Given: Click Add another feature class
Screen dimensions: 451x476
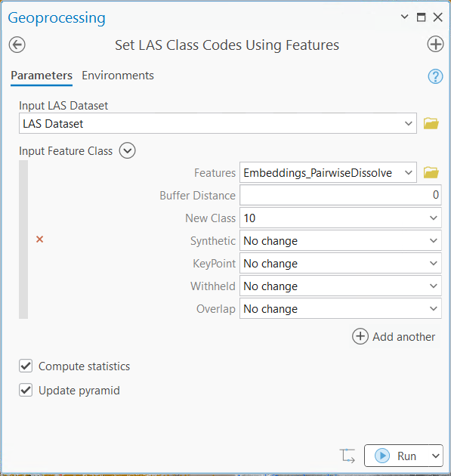Looking at the screenshot, I should (x=394, y=337).
